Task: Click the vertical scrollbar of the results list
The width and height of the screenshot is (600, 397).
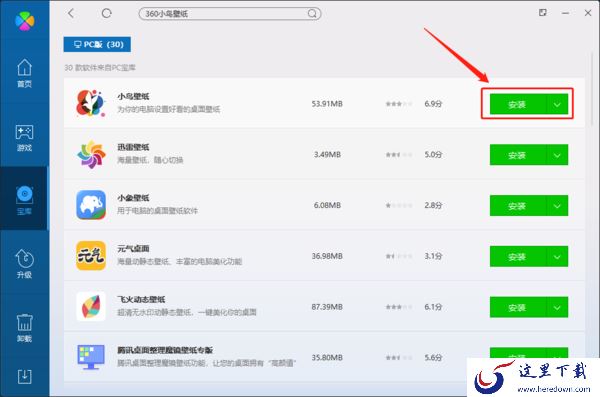Action: tap(592, 88)
